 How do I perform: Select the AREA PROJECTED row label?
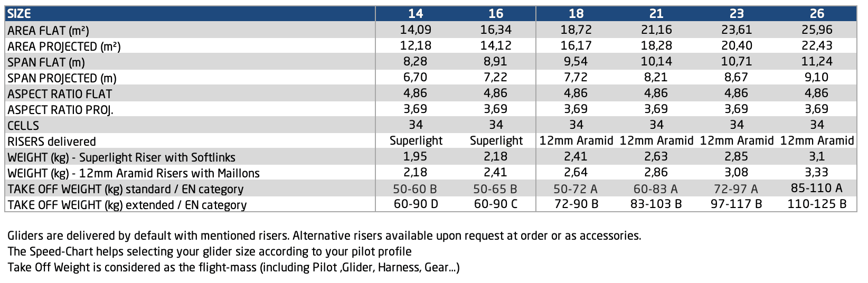click(x=64, y=46)
